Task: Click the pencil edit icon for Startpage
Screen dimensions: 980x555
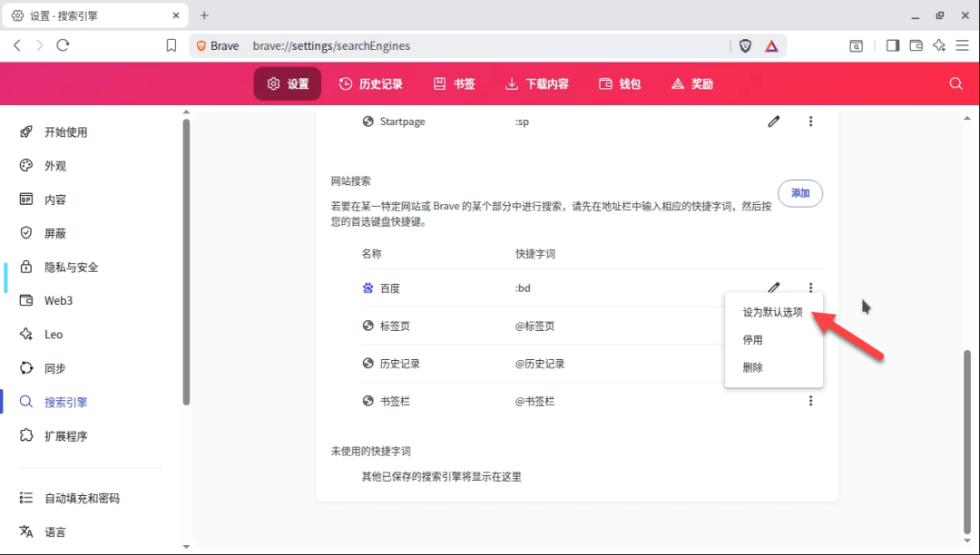Action: pos(773,122)
